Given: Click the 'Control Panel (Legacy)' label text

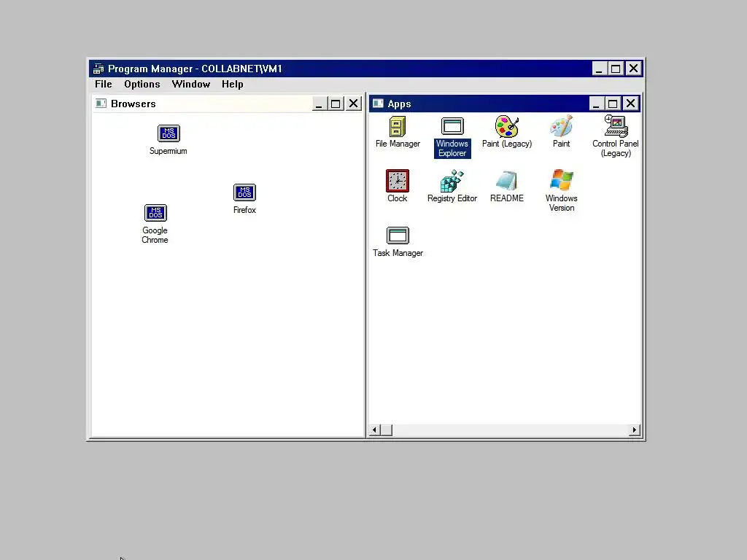Looking at the screenshot, I should [616, 148].
